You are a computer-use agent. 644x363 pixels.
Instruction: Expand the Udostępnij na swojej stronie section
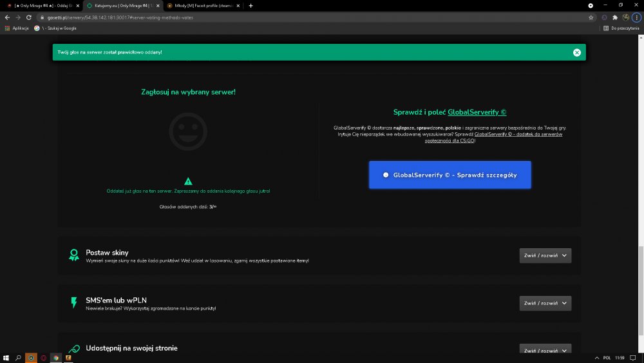click(545, 349)
